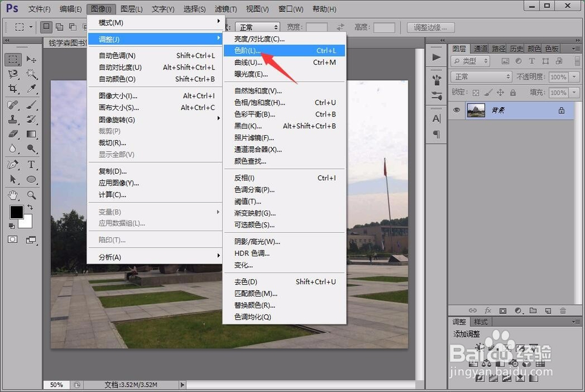Click the Background layer thumbnail

click(476, 111)
